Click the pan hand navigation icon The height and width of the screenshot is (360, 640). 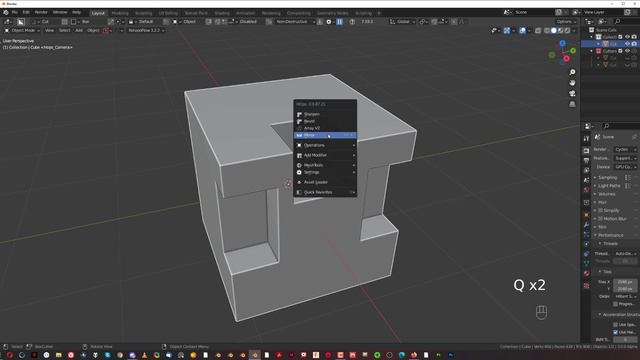tap(572, 83)
